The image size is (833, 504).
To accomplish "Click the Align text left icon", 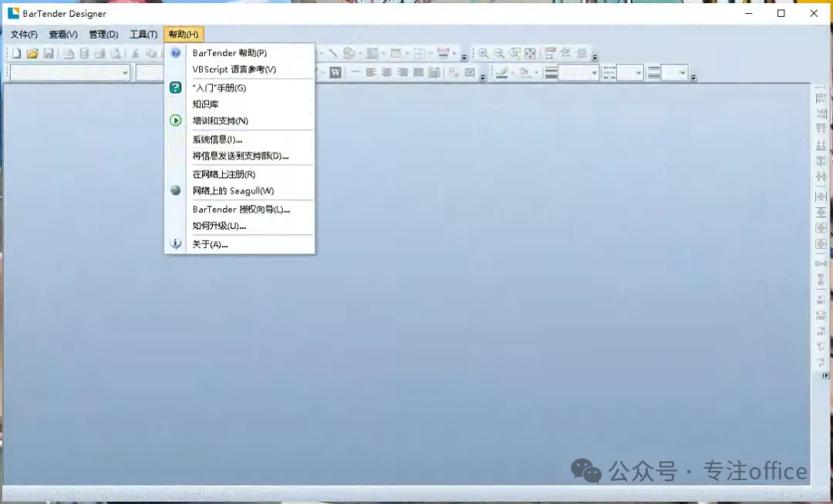I will tap(371, 72).
